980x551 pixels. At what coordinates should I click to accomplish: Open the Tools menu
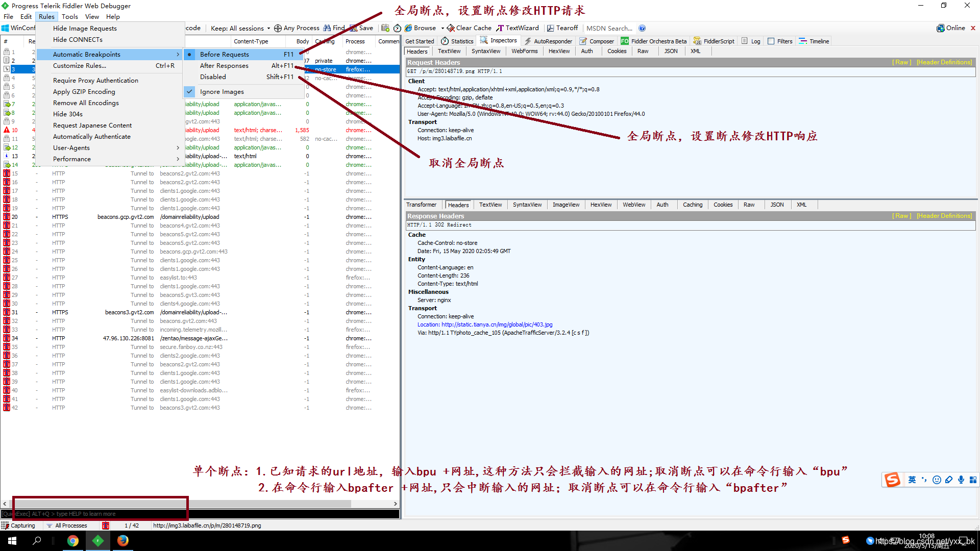click(x=70, y=16)
